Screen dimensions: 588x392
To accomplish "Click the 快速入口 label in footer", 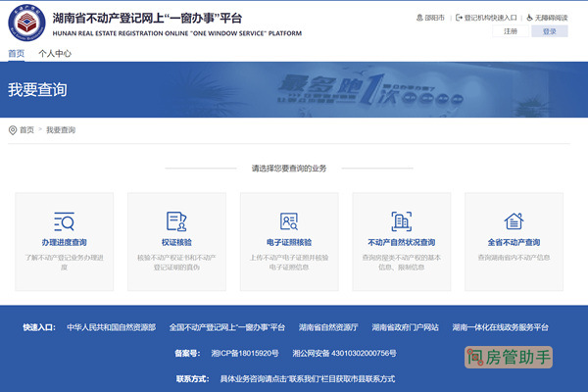I will [39, 327].
